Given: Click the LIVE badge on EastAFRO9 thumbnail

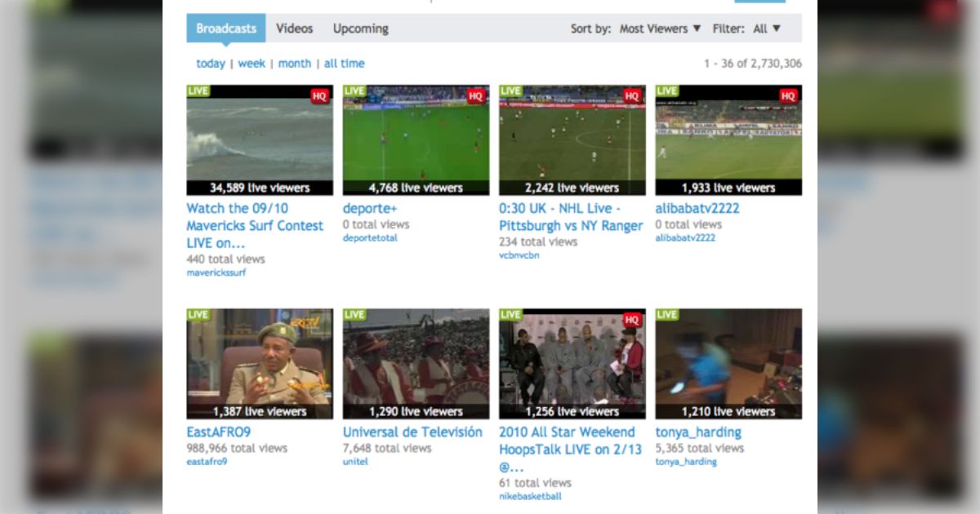Looking at the screenshot, I should click(198, 315).
